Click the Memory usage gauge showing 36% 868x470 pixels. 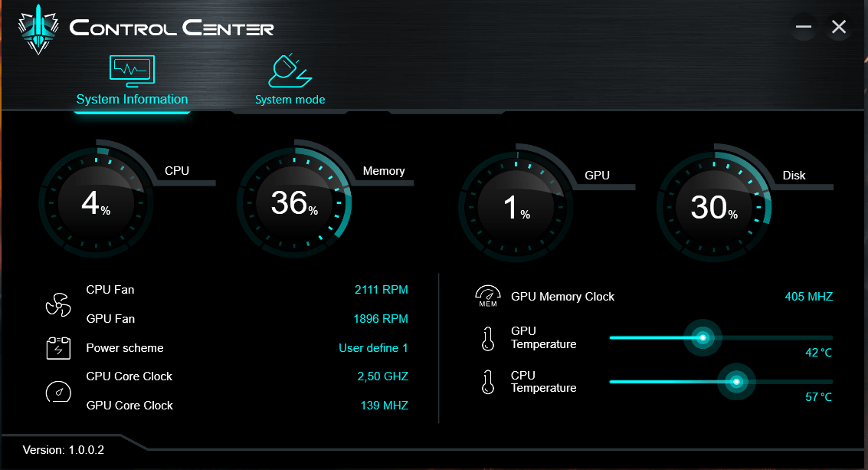point(294,202)
